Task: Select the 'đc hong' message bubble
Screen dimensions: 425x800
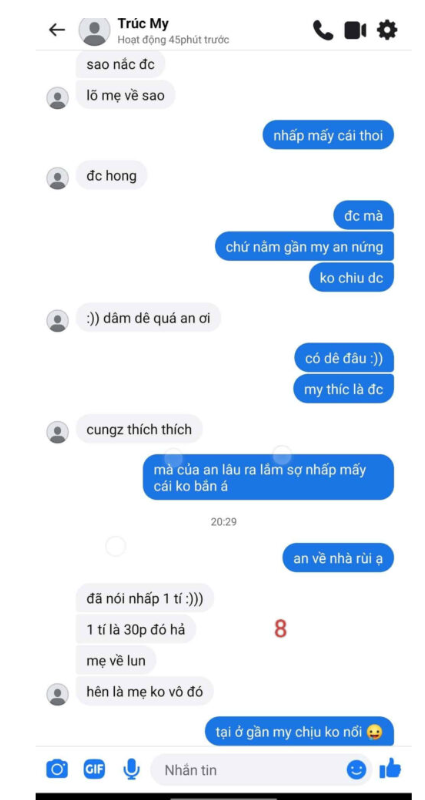Action: [111, 176]
